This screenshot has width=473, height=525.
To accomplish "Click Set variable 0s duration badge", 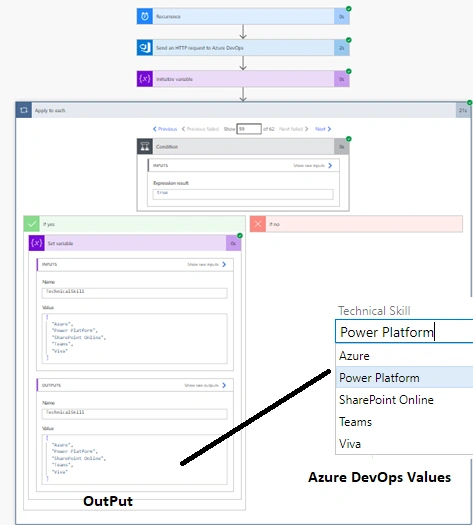I will tap(233, 243).
